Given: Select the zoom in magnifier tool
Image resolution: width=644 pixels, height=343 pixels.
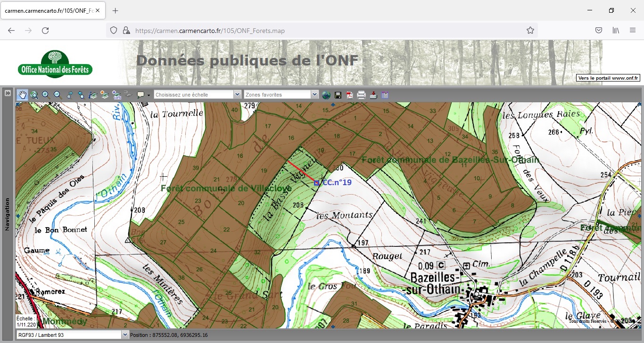Looking at the screenshot, I should pos(46,95).
